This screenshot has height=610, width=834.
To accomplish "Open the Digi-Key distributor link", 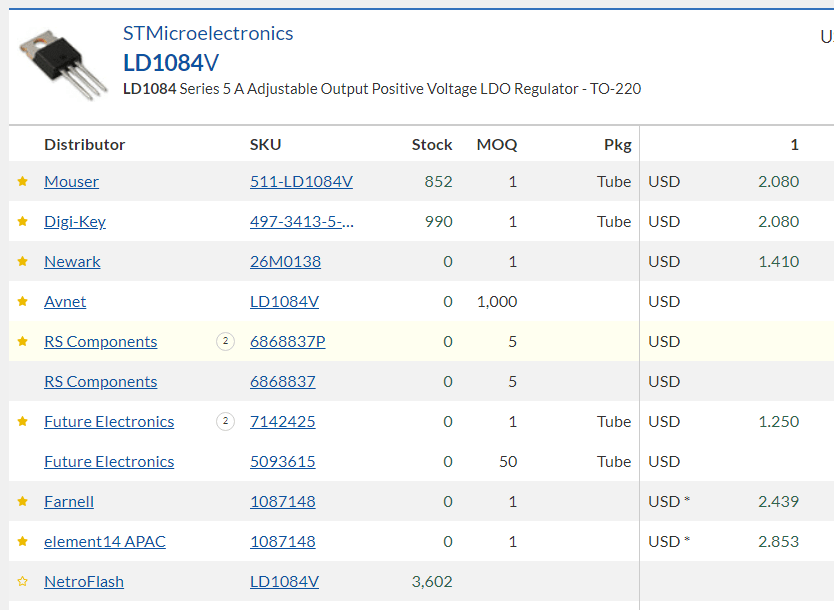I will pyautogui.click(x=75, y=222).
